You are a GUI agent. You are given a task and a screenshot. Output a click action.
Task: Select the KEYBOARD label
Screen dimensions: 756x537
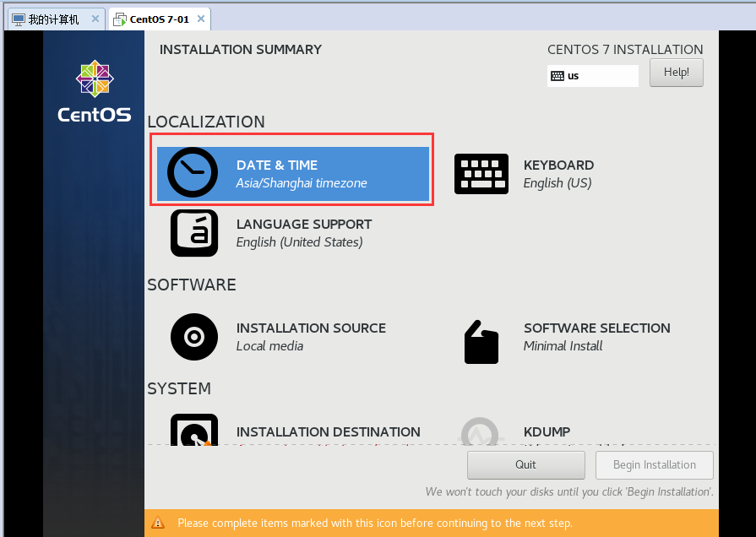(x=559, y=165)
